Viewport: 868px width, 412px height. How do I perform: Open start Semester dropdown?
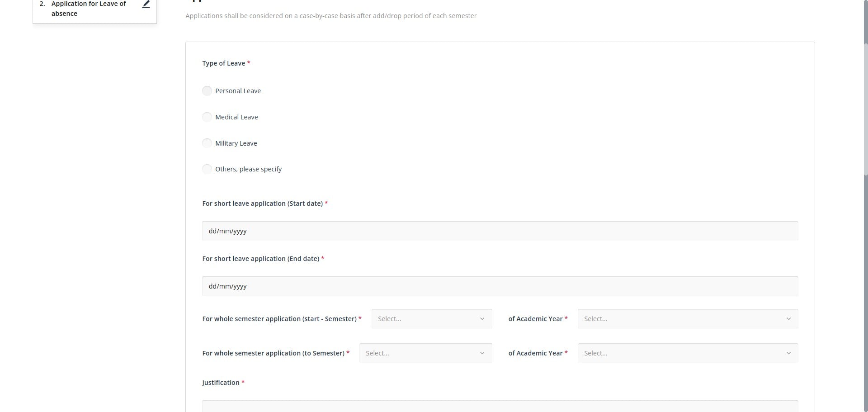coord(432,319)
